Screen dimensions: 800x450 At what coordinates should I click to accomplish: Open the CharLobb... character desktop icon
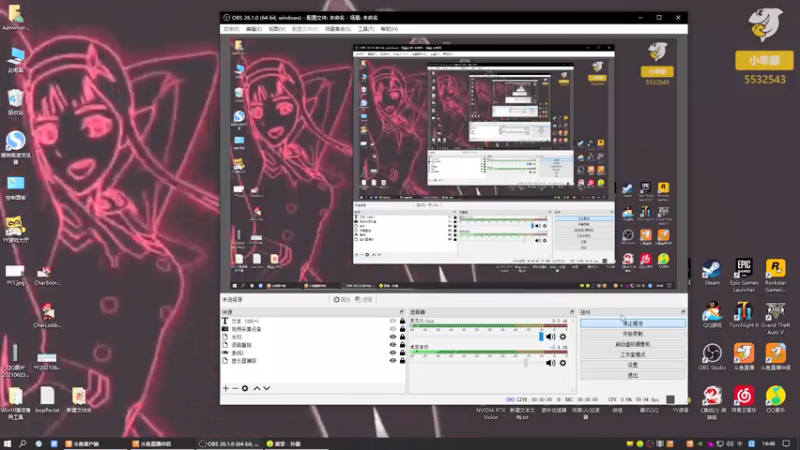coord(47,315)
